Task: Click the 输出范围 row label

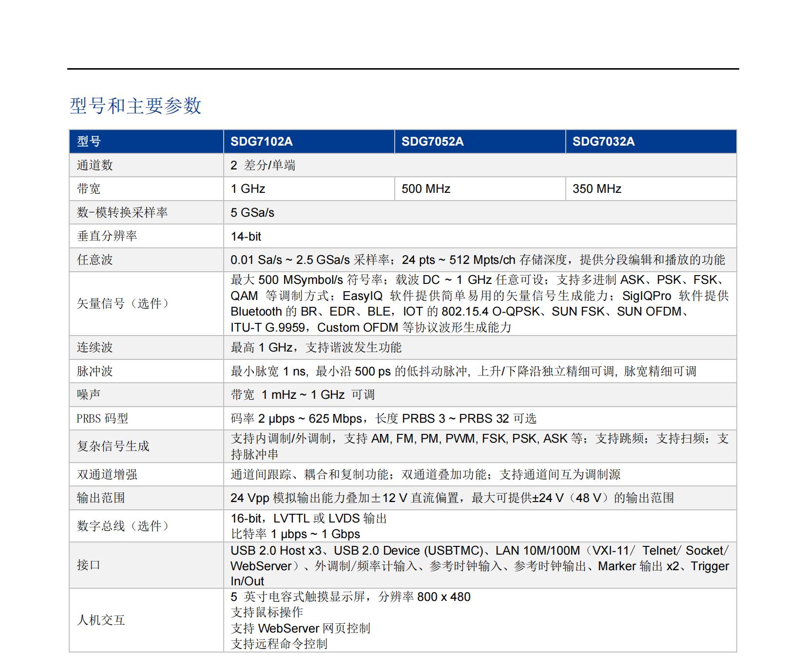Action: (101, 498)
